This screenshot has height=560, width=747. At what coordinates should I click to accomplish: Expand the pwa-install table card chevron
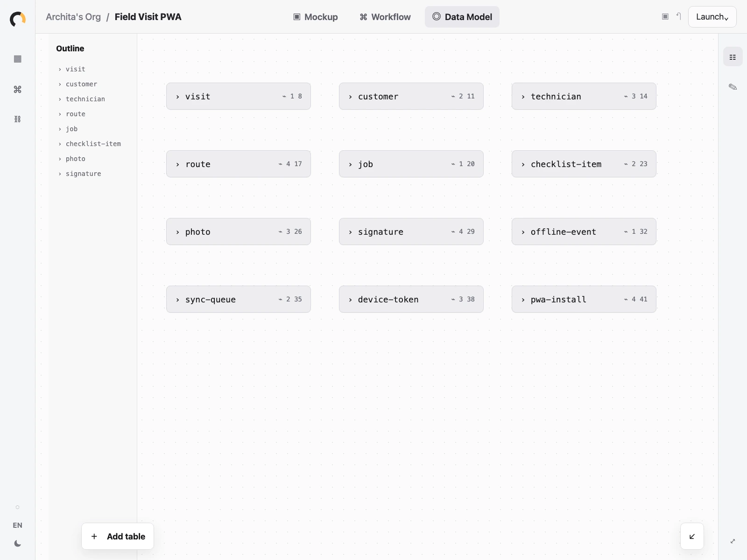tap(523, 300)
